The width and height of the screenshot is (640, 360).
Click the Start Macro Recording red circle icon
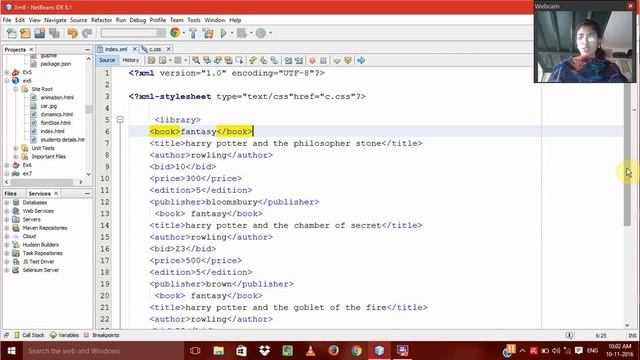[x=312, y=60]
